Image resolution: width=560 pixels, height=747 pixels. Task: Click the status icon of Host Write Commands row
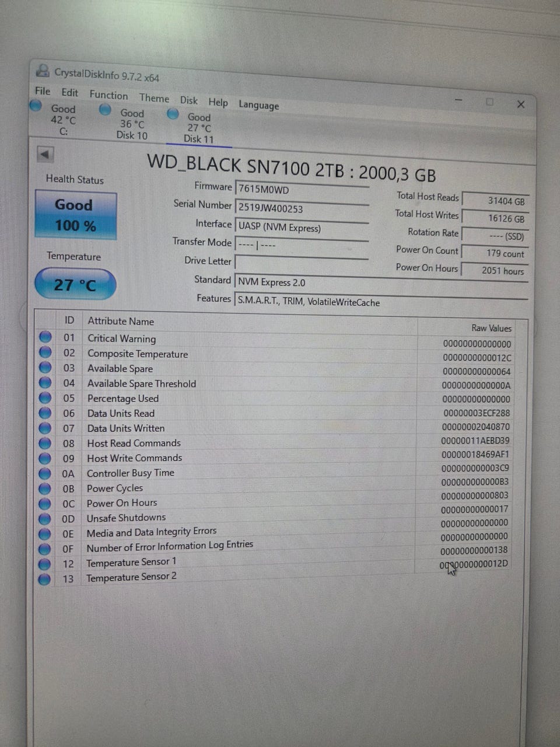[45, 458]
